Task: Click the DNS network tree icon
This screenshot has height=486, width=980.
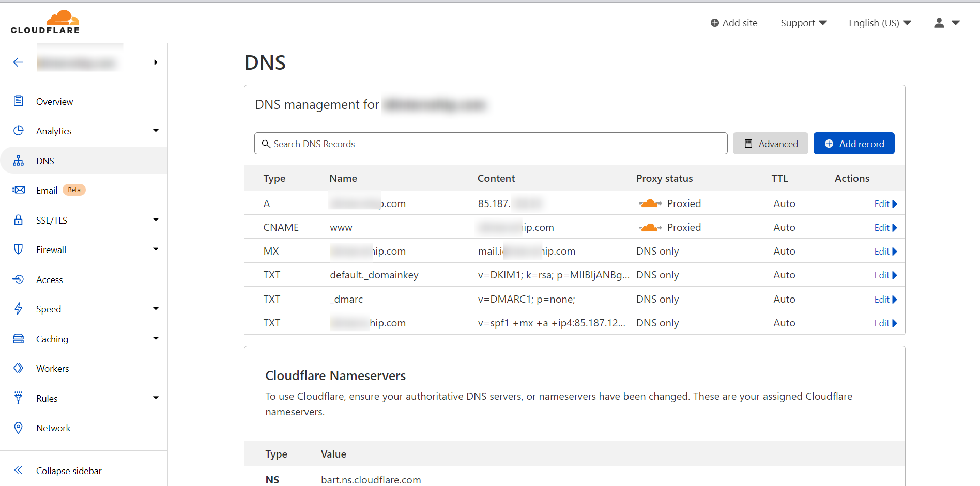Action: click(18, 161)
